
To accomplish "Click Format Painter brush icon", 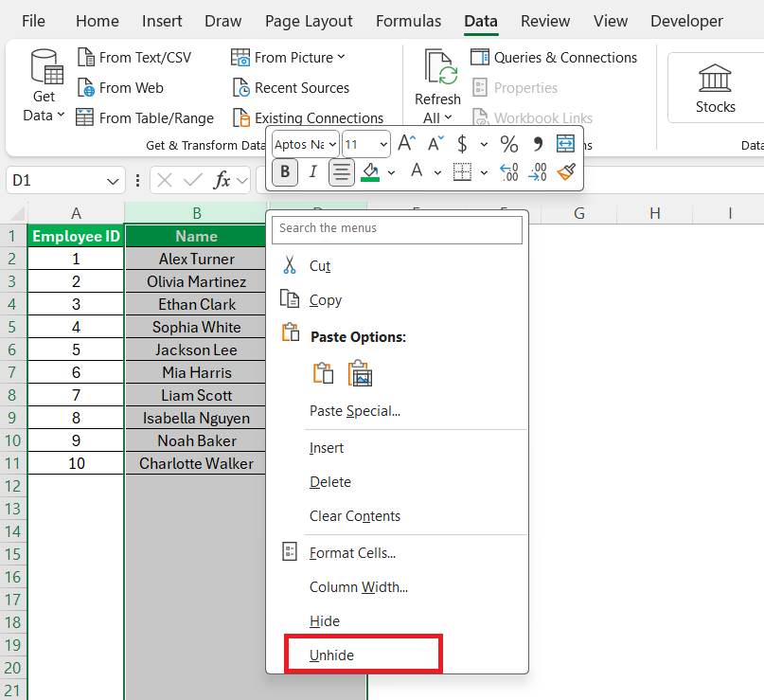I will [x=566, y=171].
